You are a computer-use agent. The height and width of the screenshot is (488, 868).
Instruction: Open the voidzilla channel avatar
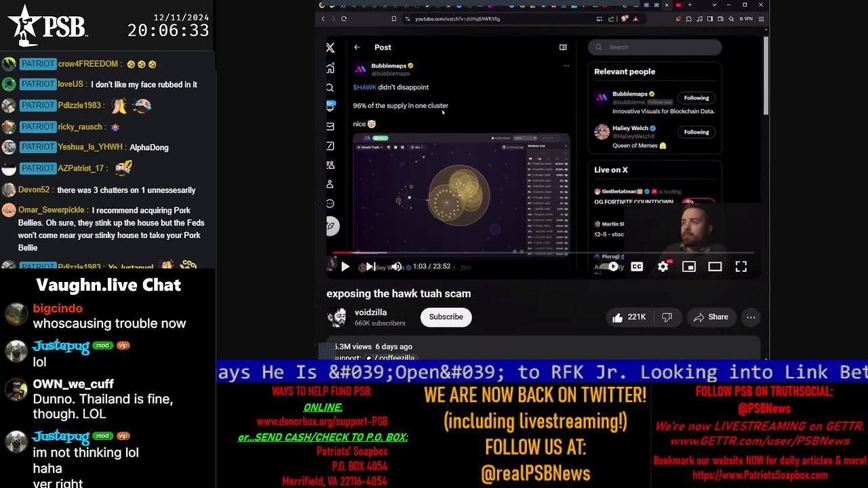tap(337, 317)
